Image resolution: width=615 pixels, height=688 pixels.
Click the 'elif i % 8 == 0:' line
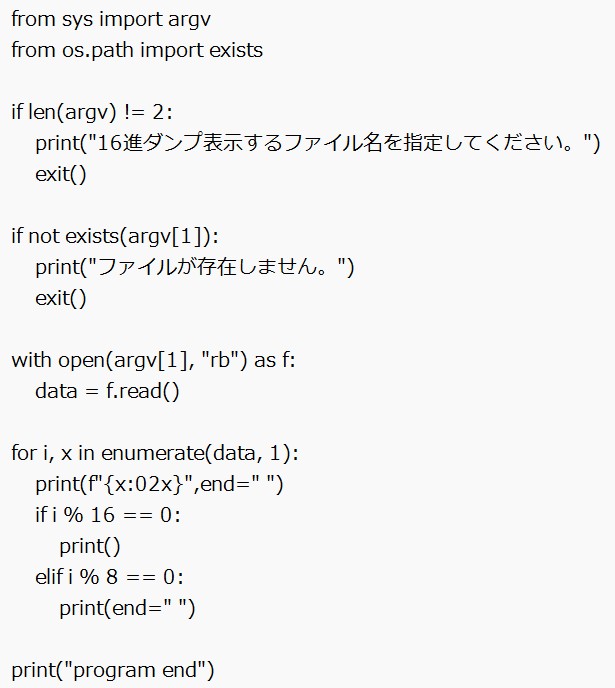click(x=110, y=577)
